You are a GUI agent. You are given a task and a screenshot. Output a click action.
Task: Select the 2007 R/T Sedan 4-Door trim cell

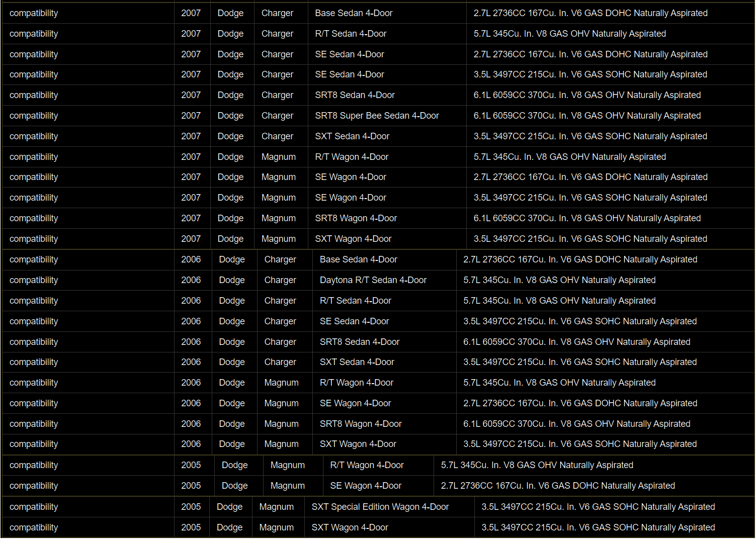(x=351, y=34)
